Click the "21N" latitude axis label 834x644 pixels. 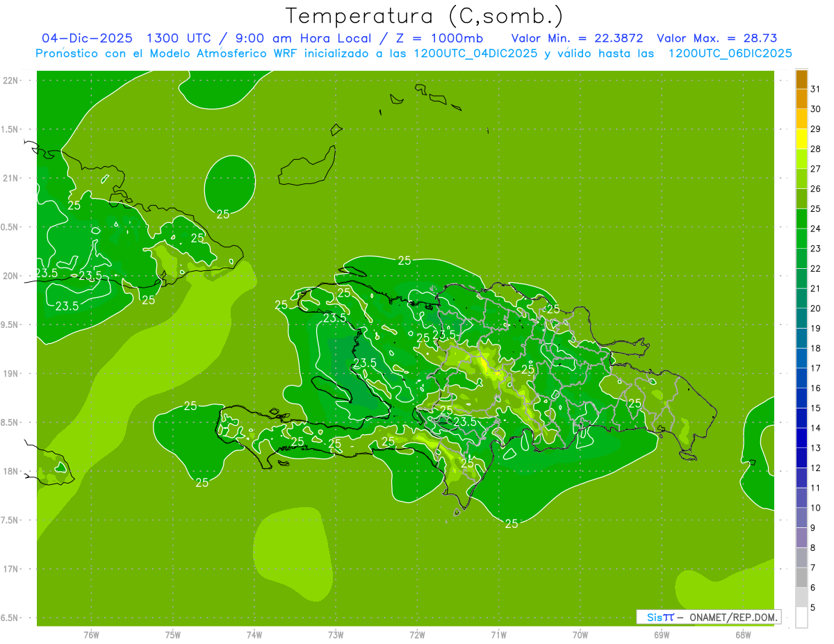pos(10,178)
